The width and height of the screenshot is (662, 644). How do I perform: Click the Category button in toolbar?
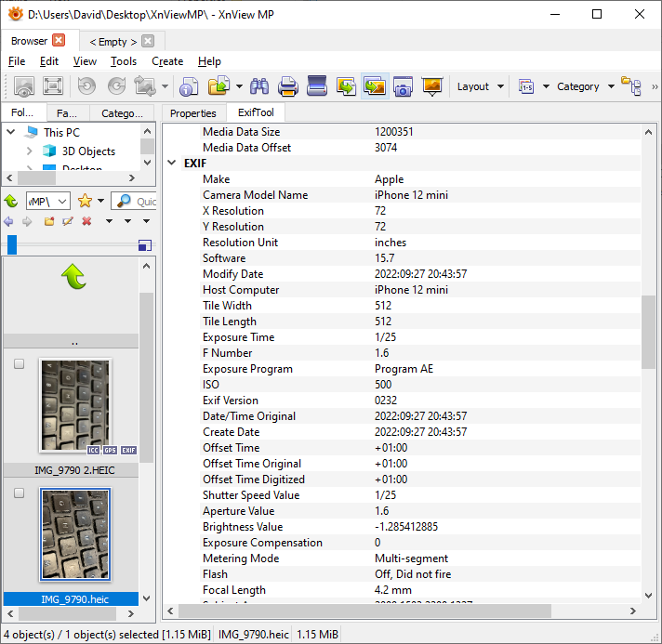[x=577, y=86]
